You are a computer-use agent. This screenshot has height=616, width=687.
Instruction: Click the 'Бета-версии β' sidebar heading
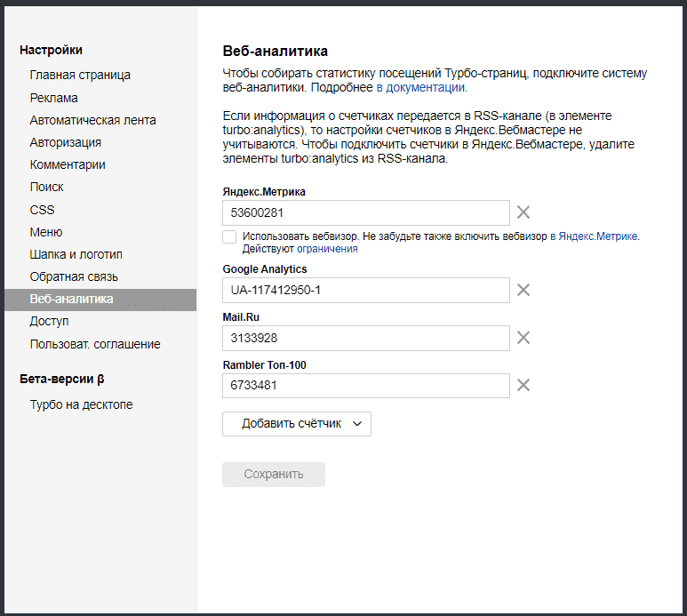[x=62, y=379]
